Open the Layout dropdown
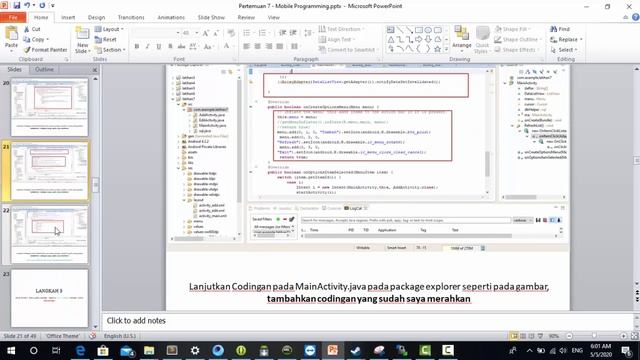Screen dimensions: 640x360 coord(109,29)
